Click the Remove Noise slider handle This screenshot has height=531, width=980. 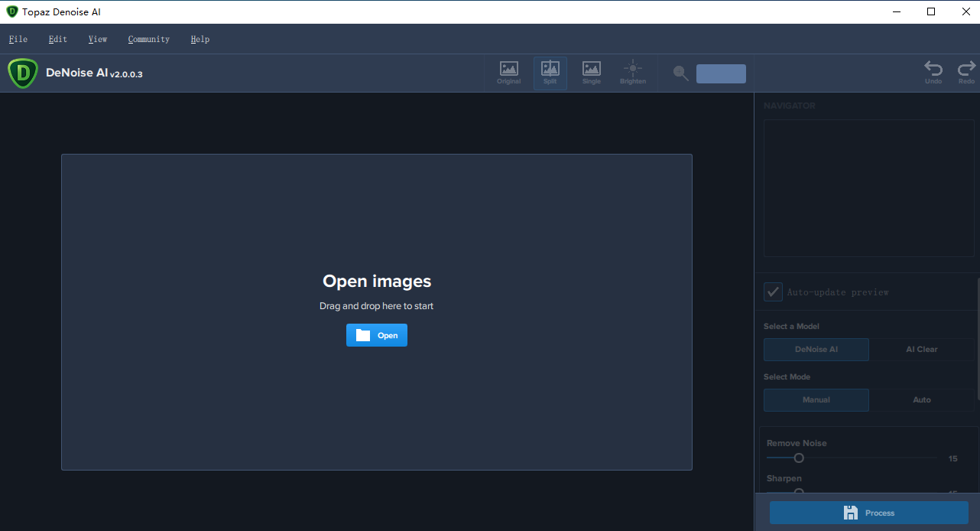point(799,458)
